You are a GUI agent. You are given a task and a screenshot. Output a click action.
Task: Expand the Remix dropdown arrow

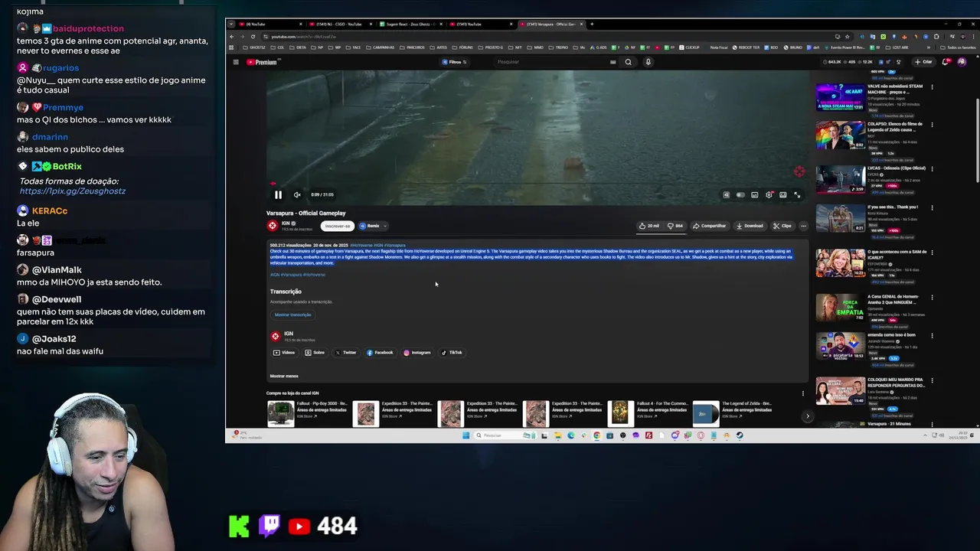(x=384, y=226)
